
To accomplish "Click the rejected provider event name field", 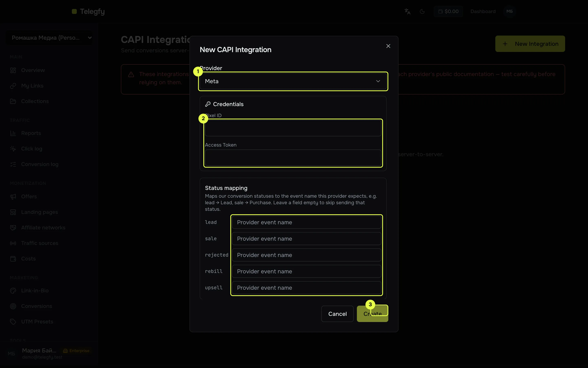I will pyautogui.click(x=306, y=255).
